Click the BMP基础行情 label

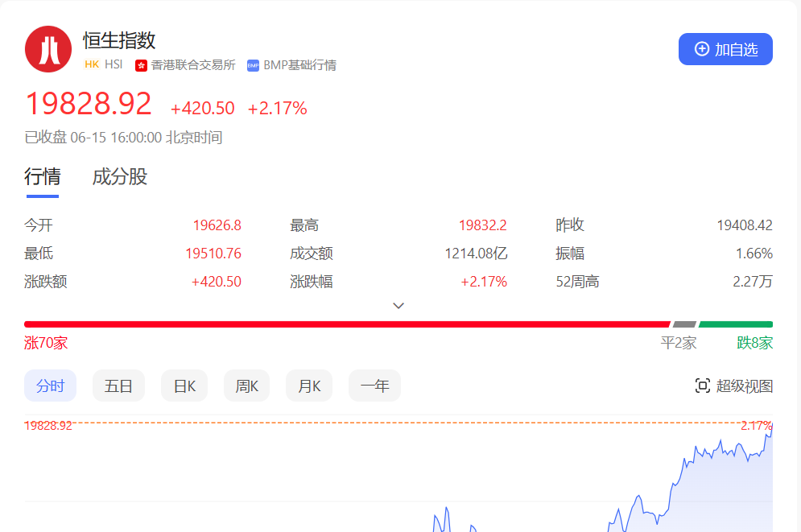pos(299,65)
